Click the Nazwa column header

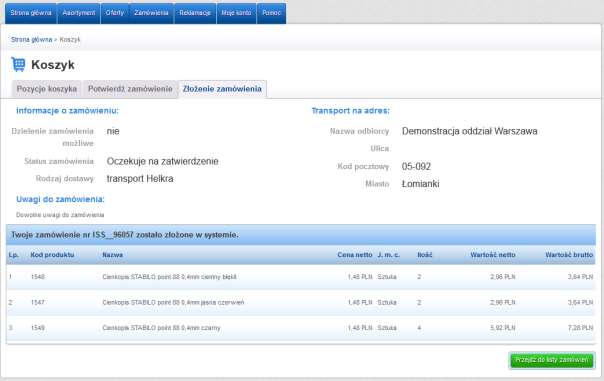112,255
